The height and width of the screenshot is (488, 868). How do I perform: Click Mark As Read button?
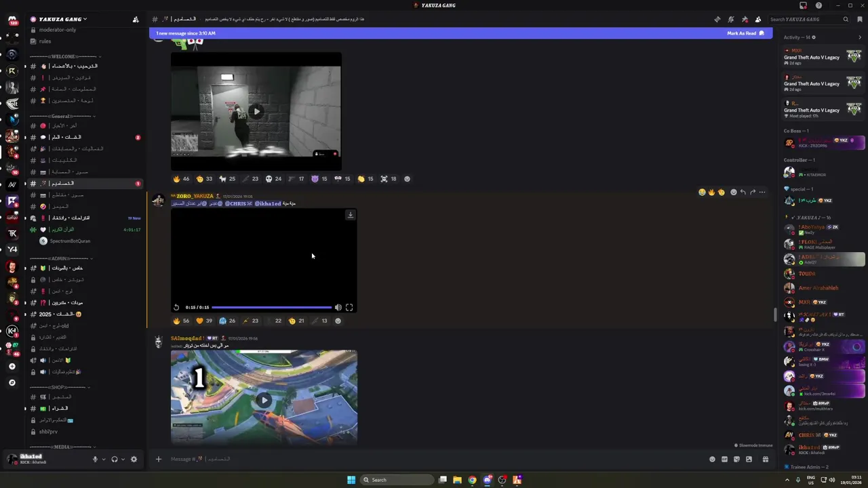[x=745, y=33]
